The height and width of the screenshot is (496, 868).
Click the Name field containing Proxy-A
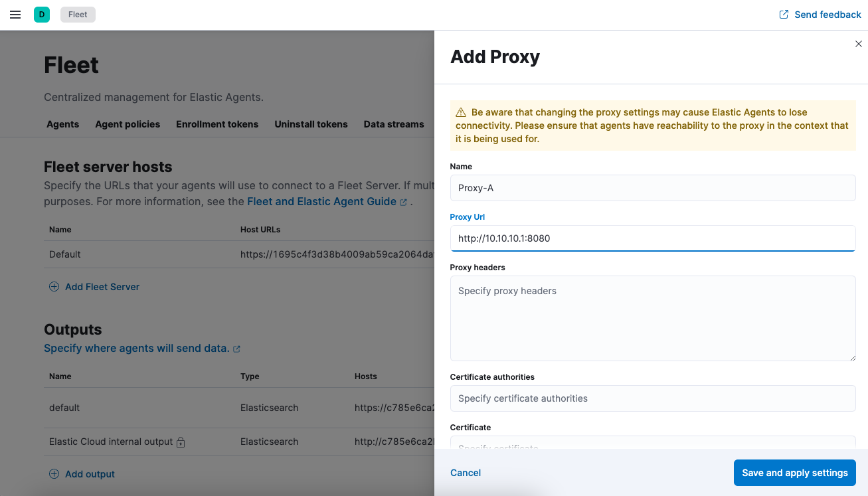point(653,188)
